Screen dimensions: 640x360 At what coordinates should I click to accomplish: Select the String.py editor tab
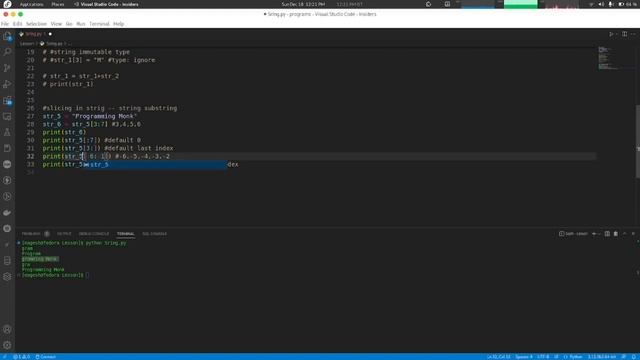[35, 34]
